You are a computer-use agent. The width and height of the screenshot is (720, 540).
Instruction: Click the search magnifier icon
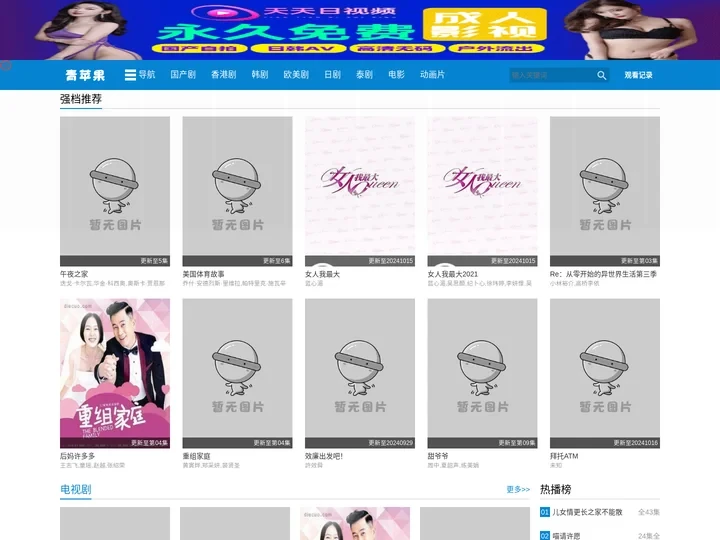tap(602, 75)
